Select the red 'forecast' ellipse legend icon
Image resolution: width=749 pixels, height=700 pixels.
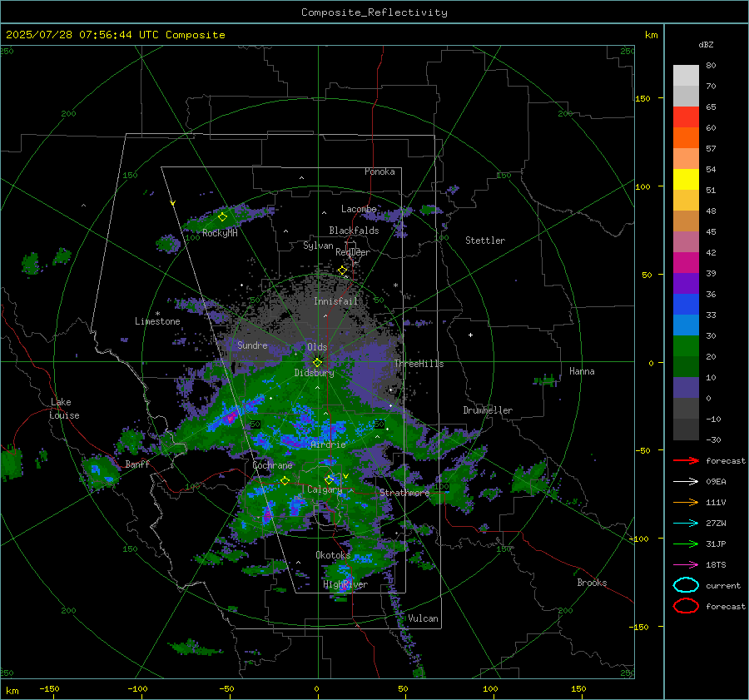(x=686, y=606)
